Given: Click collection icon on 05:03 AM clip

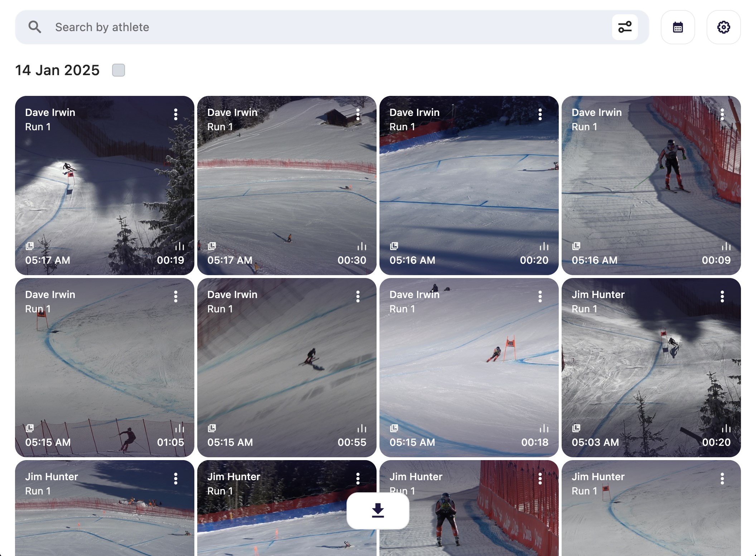Looking at the screenshot, I should click(576, 428).
